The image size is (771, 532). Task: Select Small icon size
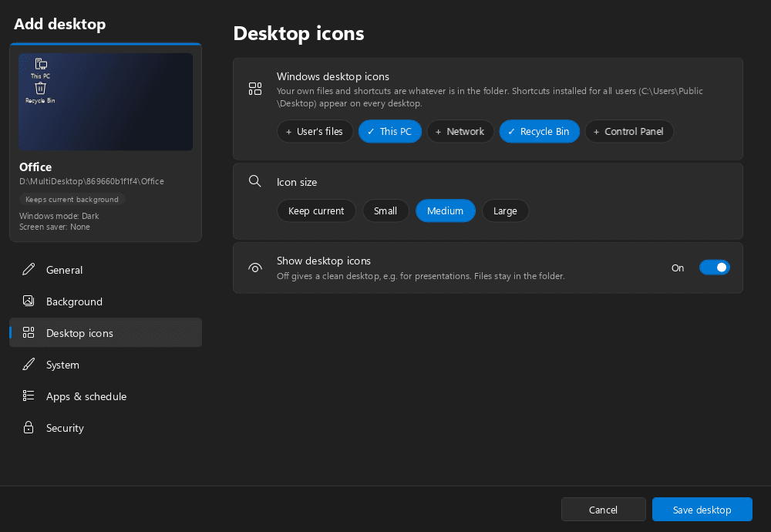tap(385, 211)
